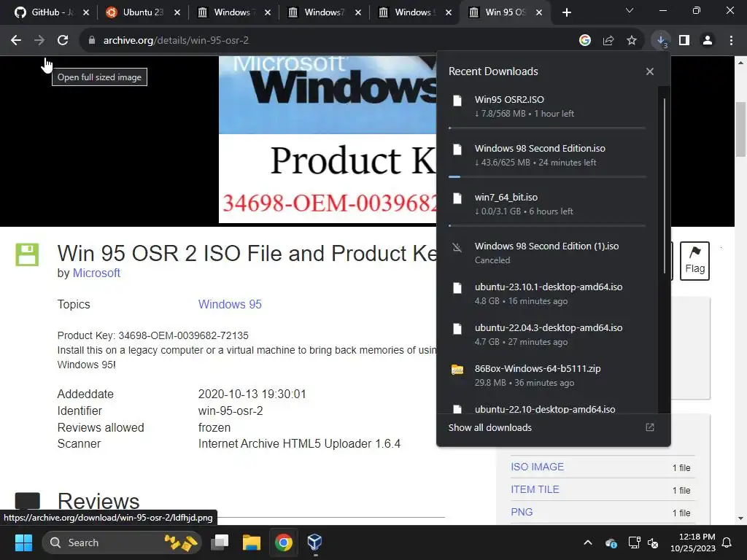Screen dimensions: 747x560
Task: Flag this archive item
Action: tap(694, 261)
